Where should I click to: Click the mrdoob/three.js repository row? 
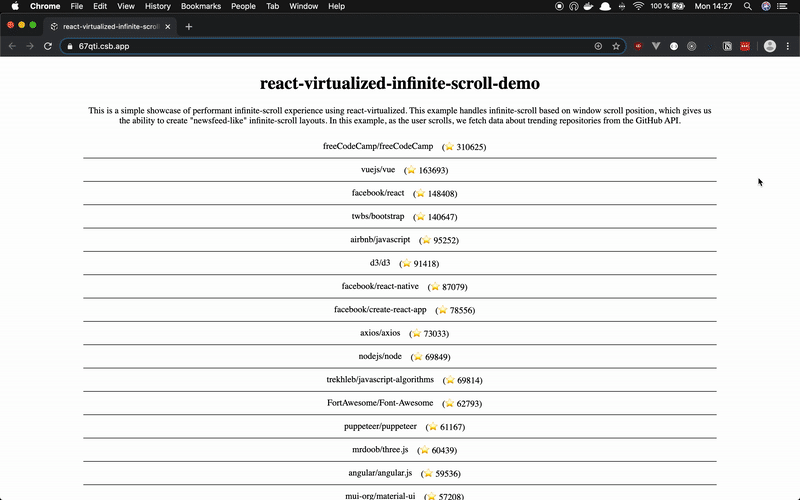click(x=400, y=450)
